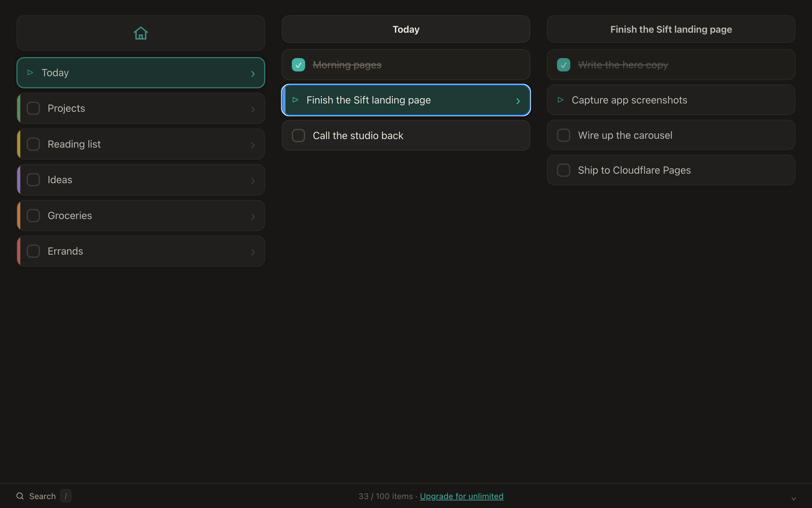Click the Capture app screenshots text
This screenshot has width=812, height=508.
tap(630, 100)
